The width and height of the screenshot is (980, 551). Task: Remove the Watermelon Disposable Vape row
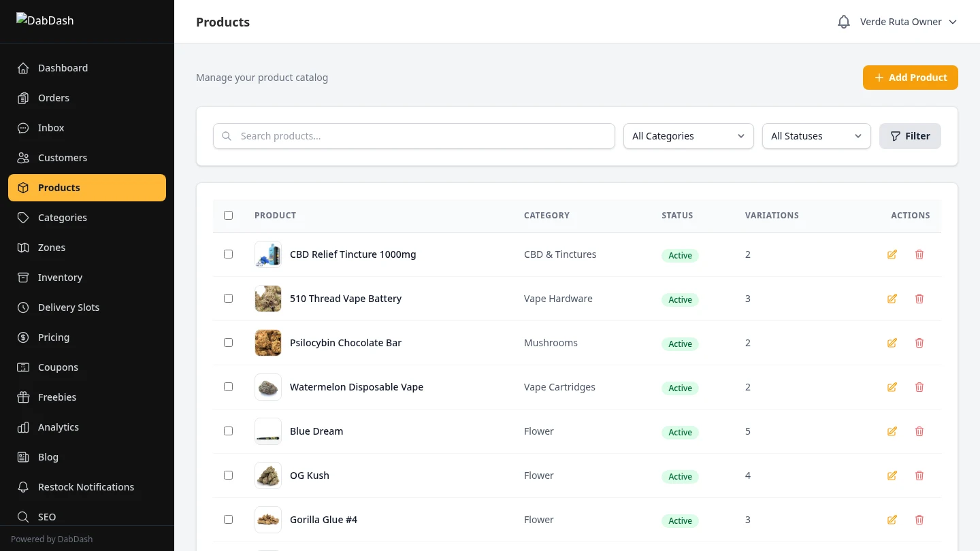919,387
